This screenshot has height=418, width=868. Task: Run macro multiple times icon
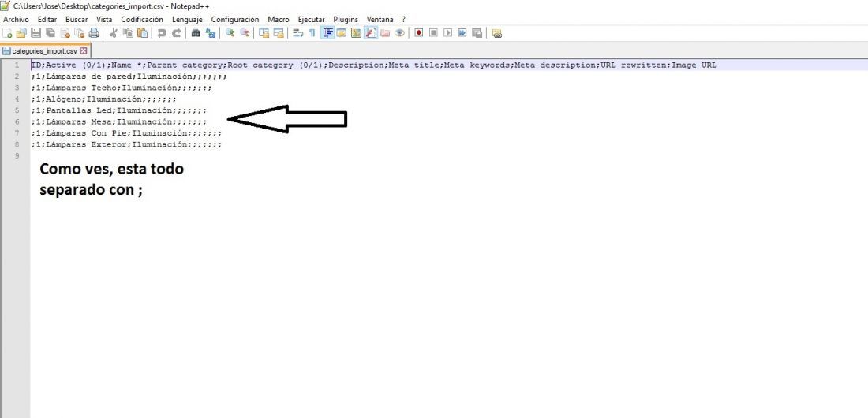point(462,33)
